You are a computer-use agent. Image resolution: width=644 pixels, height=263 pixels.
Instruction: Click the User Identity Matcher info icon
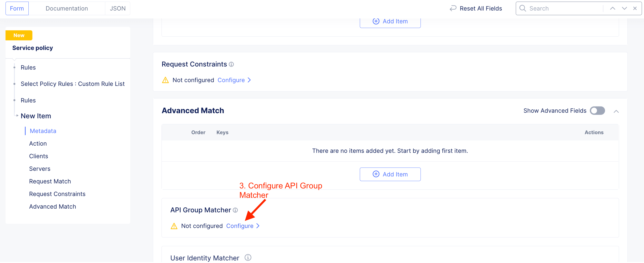248,258
